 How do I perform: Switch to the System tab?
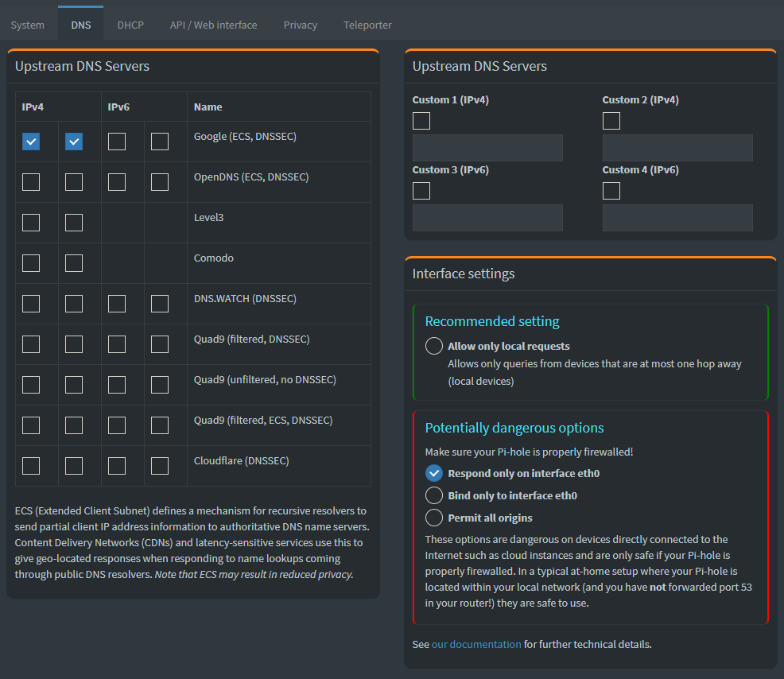point(28,25)
